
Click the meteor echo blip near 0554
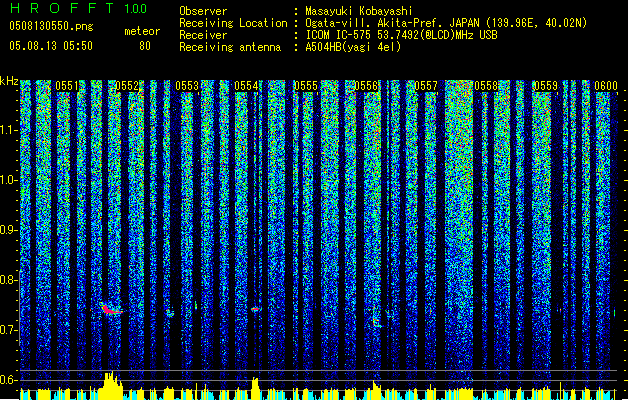(255, 309)
